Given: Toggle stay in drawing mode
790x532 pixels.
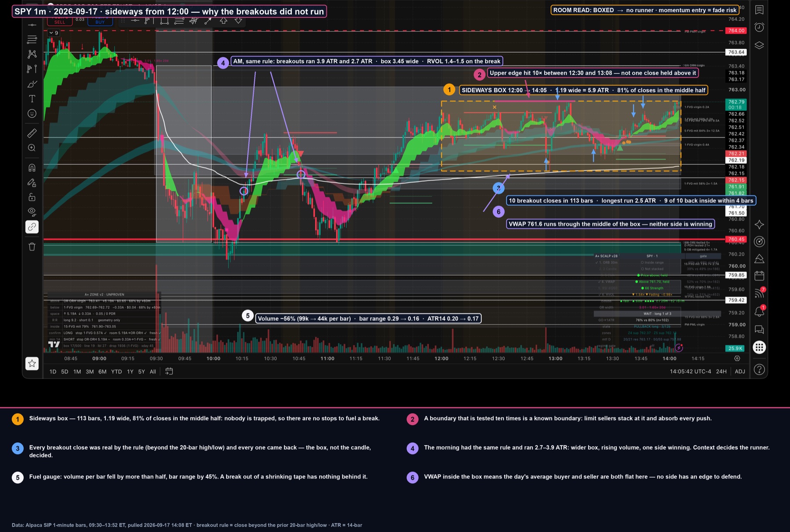Looking at the screenshot, I should pos(32,183).
